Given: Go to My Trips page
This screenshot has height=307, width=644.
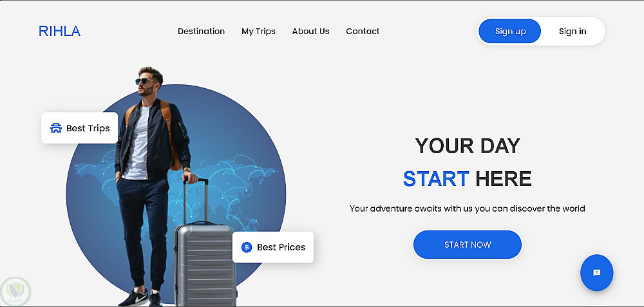Looking at the screenshot, I should pyautogui.click(x=258, y=31).
